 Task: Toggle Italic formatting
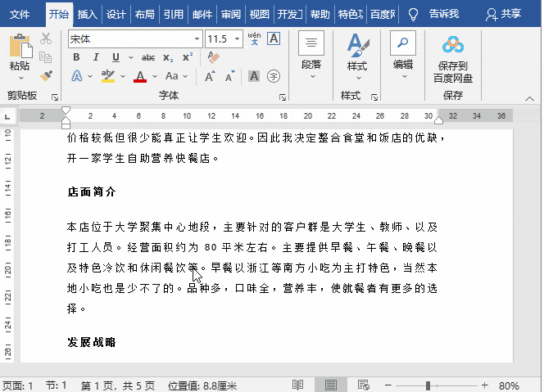(x=96, y=57)
